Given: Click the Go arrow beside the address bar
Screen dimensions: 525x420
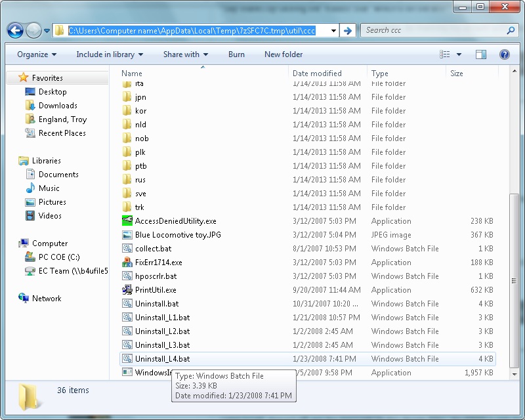Looking at the screenshot, I should pos(348,30).
